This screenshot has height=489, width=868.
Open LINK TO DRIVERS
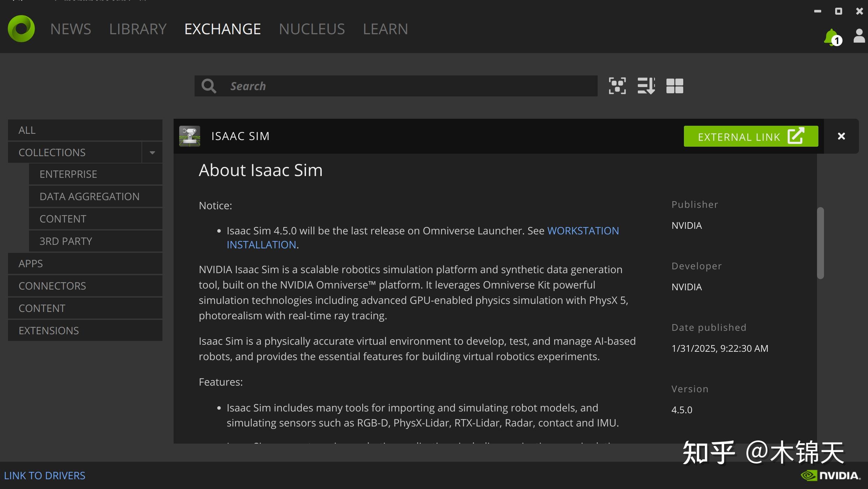tap(45, 475)
